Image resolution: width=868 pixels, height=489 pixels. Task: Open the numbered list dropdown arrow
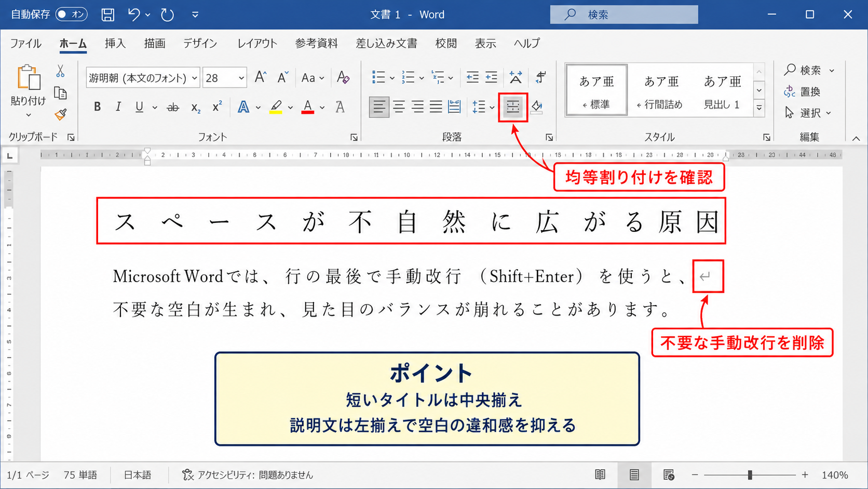[422, 78]
